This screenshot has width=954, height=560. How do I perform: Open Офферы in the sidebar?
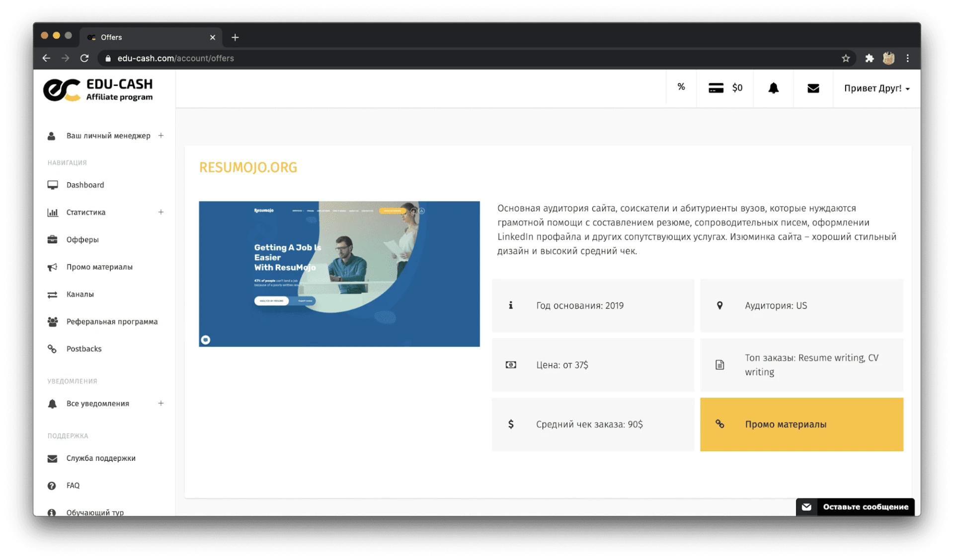pyautogui.click(x=82, y=240)
